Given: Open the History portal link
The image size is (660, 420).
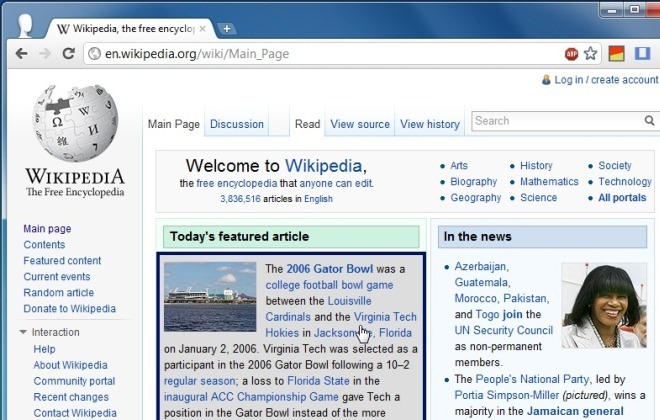Looking at the screenshot, I should pyautogui.click(x=536, y=165).
